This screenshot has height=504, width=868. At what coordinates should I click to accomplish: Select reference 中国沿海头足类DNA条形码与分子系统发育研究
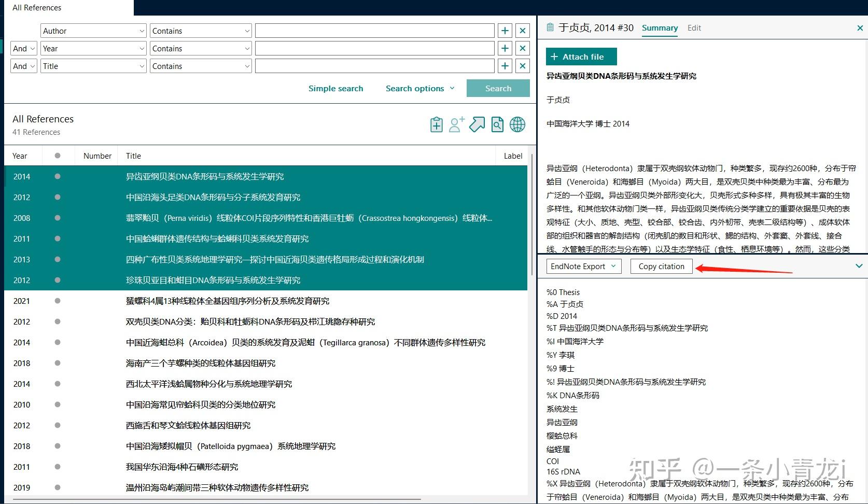[x=265, y=197]
